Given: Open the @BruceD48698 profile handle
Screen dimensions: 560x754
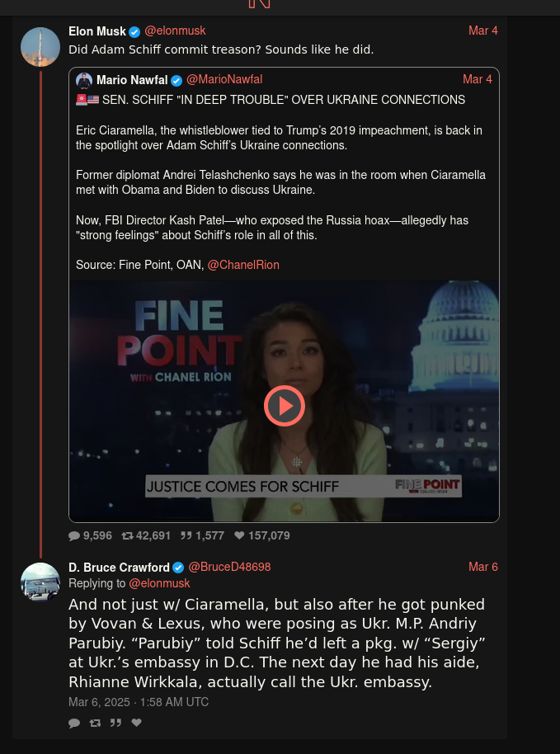Looking at the screenshot, I should (229, 567).
